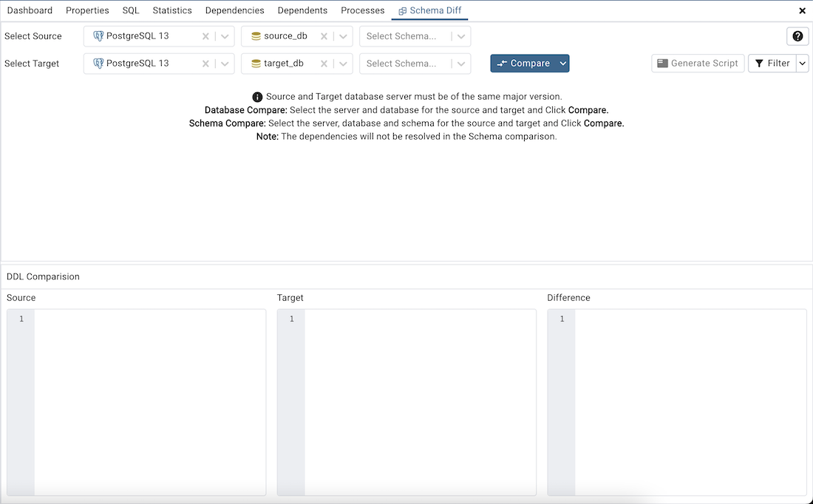Open the Dependencies tab
This screenshot has width=813, height=504.
[234, 10]
